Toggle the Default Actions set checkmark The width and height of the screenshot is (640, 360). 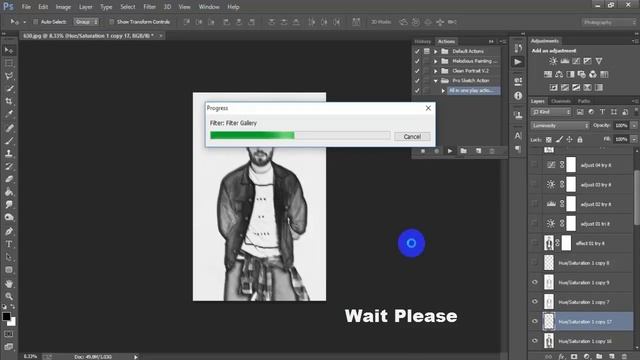click(417, 51)
